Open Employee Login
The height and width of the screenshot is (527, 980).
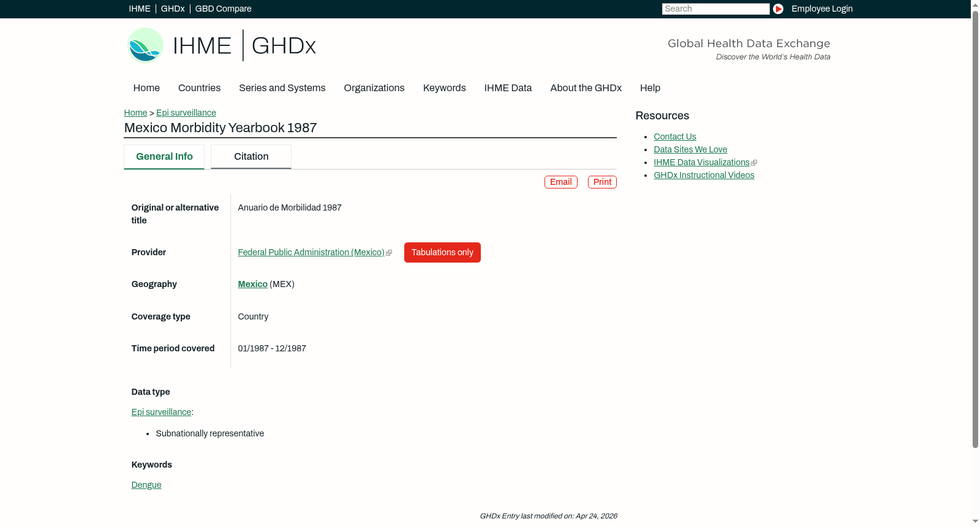tap(822, 9)
